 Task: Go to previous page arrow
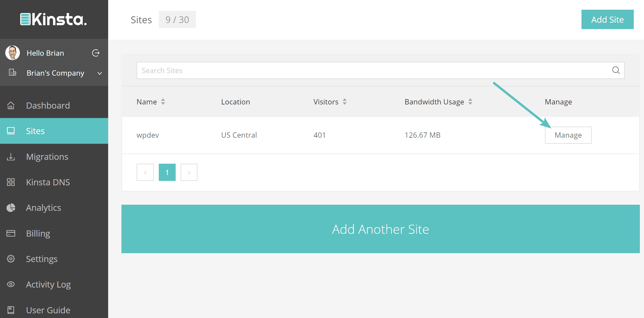pyautogui.click(x=145, y=172)
